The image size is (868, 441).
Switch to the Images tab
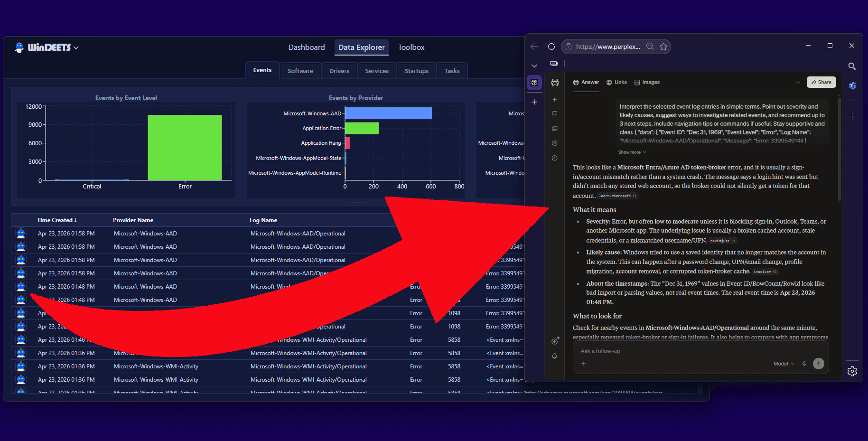tap(647, 83)
